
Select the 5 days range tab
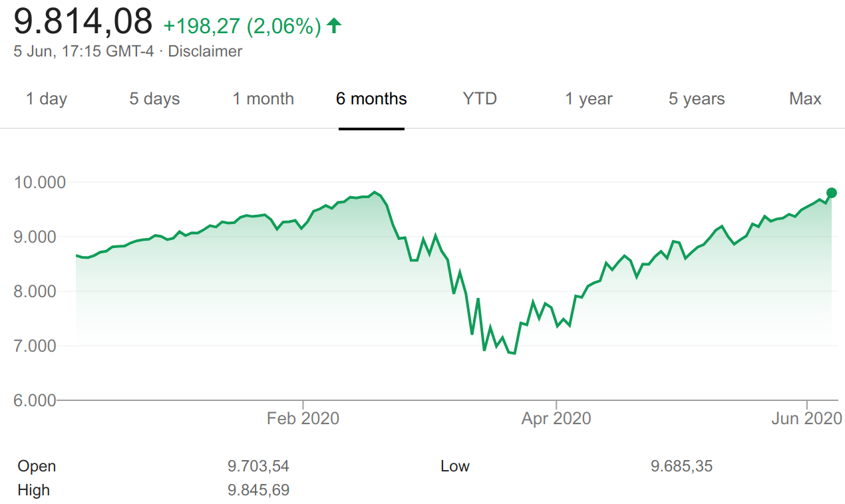[x=154, y=99]
